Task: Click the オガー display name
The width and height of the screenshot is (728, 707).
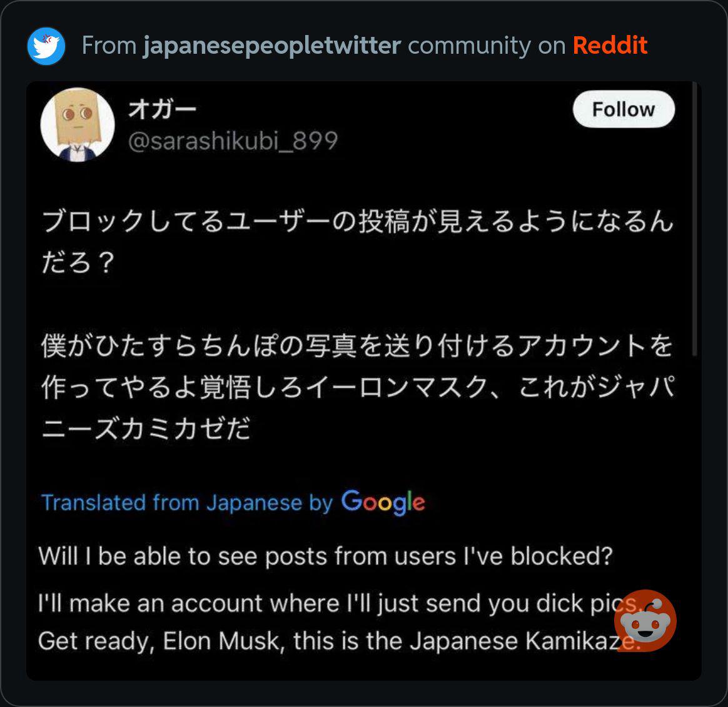Action: coord(163,110)
